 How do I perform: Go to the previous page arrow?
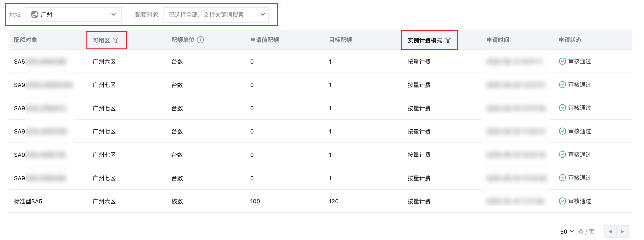click(x=610, y=232)
